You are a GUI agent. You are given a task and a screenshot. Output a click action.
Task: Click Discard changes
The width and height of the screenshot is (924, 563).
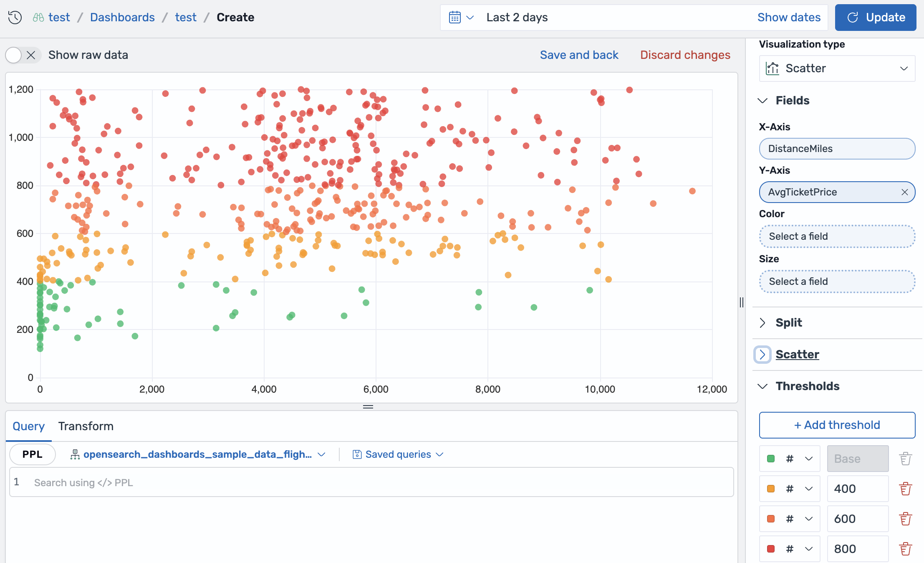click(685, 55)
